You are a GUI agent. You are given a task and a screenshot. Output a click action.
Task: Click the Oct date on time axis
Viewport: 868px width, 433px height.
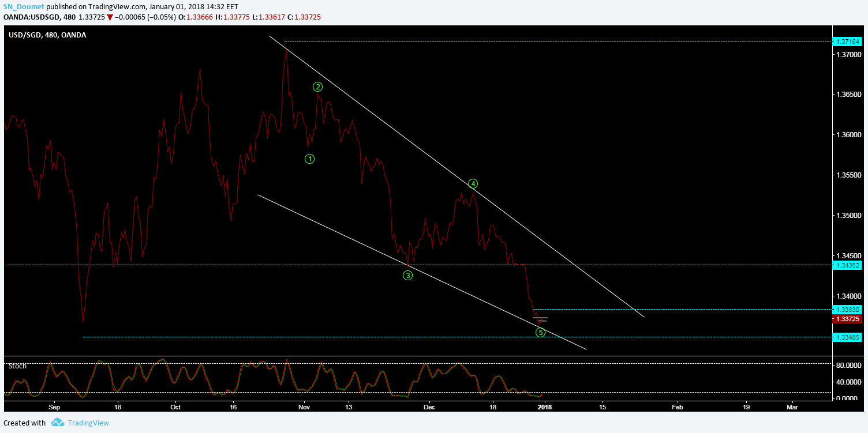176,406
